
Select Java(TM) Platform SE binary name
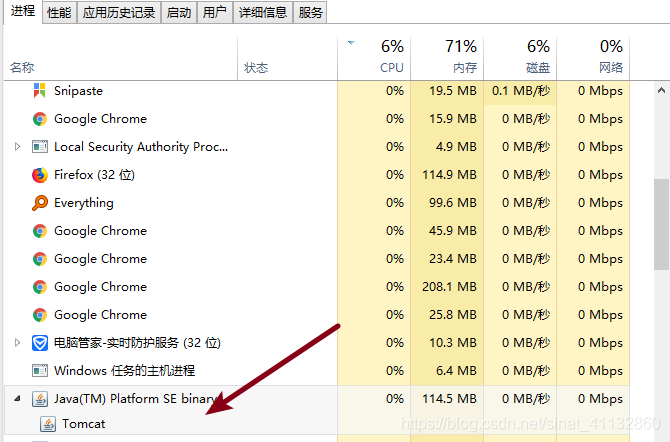(135, 399)
